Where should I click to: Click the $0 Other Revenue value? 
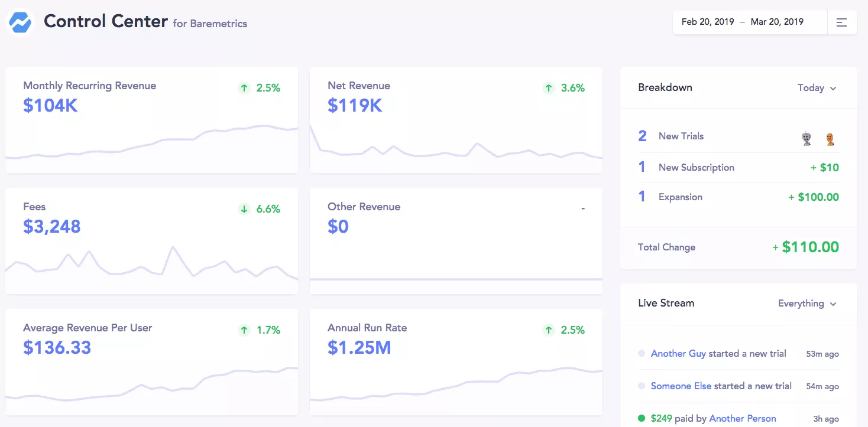[x=338, y=227]
